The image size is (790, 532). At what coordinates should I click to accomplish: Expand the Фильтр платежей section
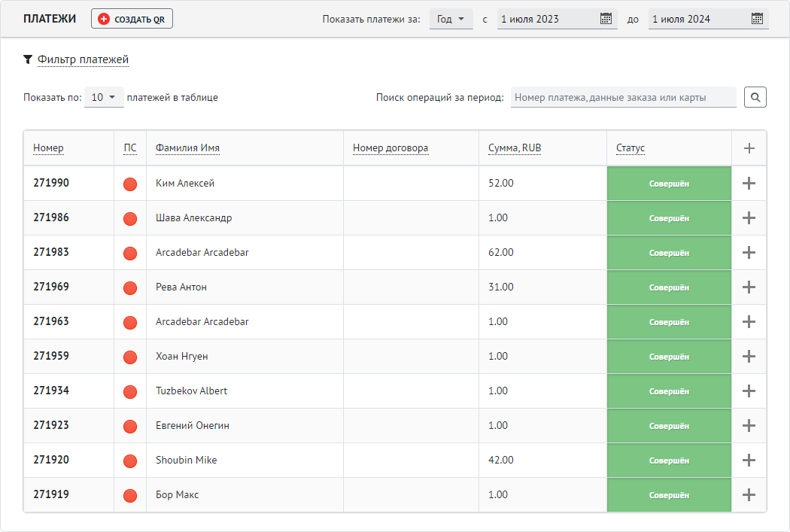tap(83, 59)
